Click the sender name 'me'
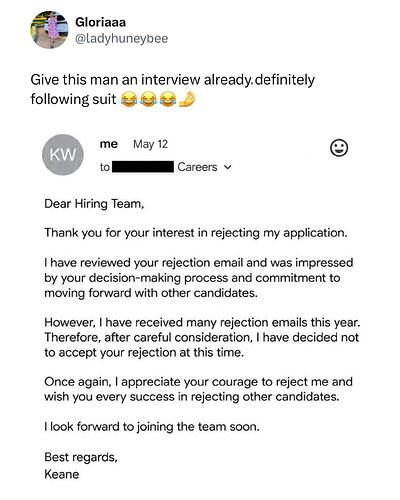 [x=109, y=144]
